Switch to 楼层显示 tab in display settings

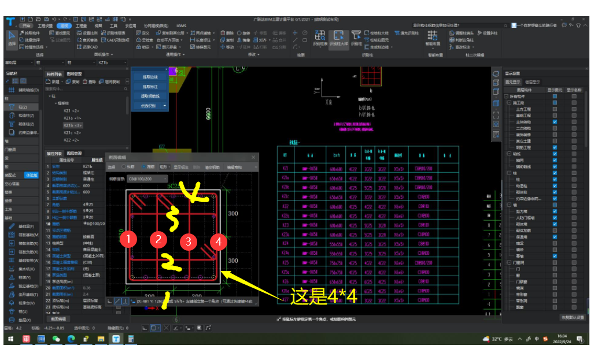click(532, 82)
